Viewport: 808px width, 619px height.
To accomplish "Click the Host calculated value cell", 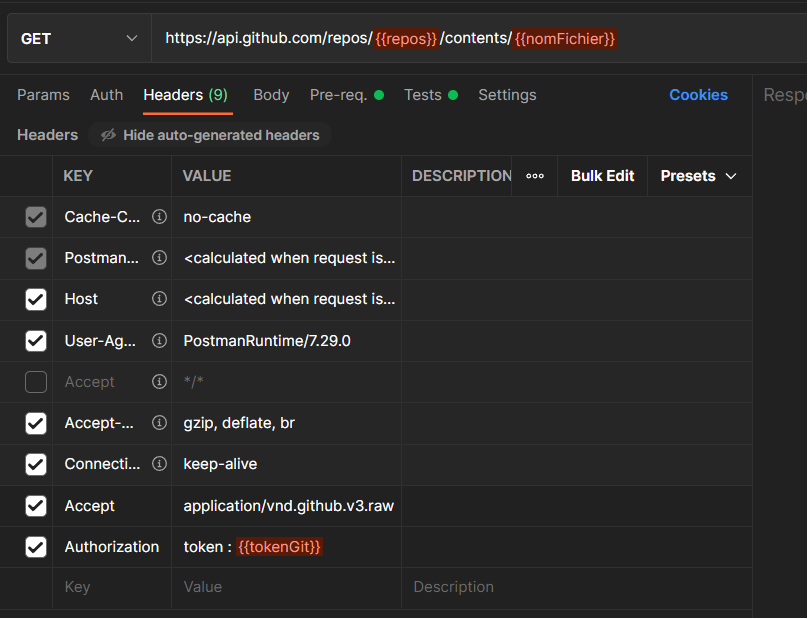I will [287, 299].
